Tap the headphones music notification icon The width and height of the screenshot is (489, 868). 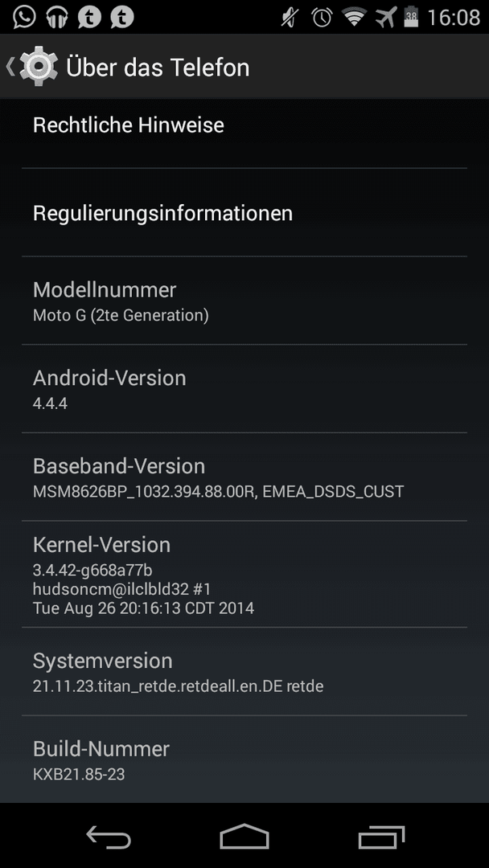tap(56, 17)
